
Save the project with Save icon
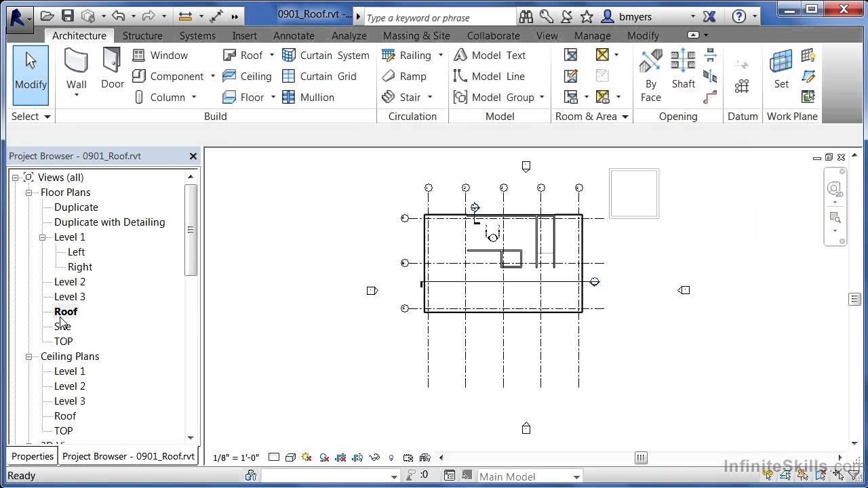pos(68,16)
